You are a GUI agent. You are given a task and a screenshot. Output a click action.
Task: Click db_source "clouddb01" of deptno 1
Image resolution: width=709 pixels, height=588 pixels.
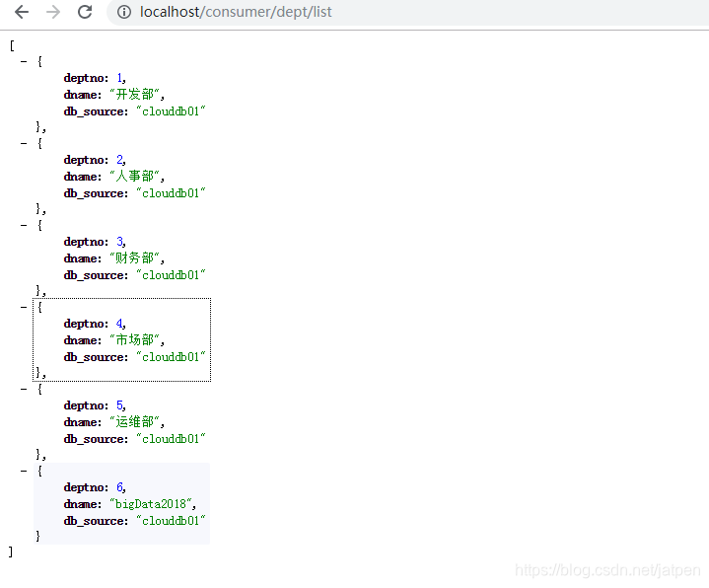171,111
